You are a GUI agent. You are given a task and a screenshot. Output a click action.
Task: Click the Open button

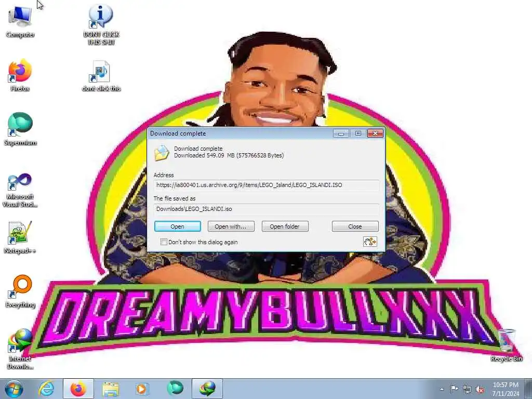(x=178, y=227)
